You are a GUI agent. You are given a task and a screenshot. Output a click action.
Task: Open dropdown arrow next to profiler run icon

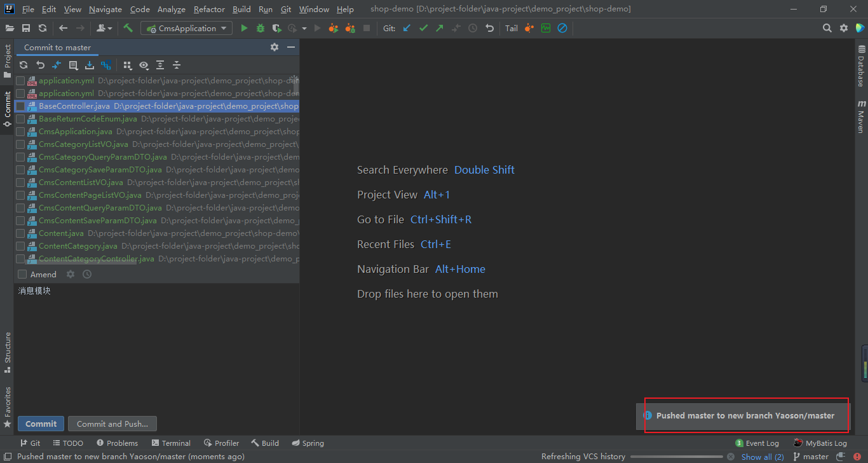[x=304, y=28]
